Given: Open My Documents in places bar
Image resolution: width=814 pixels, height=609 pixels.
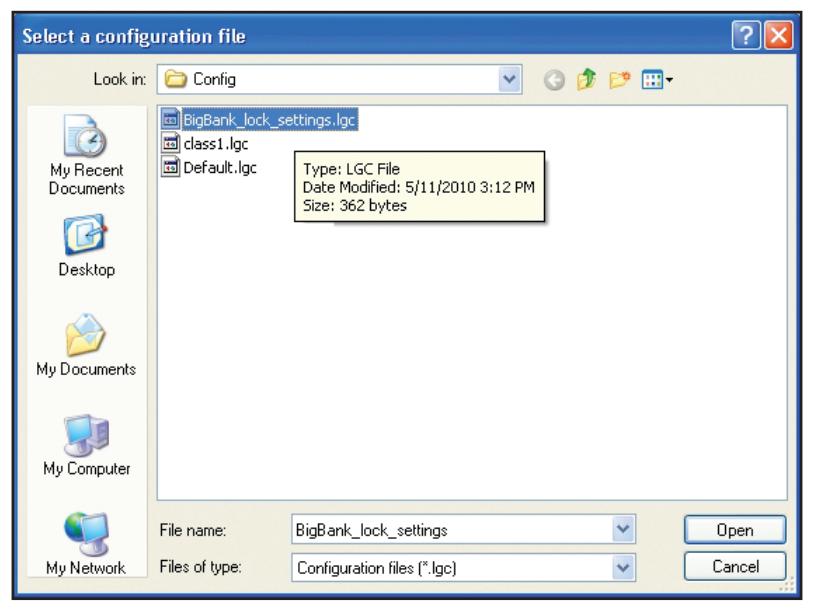Looking at the screenshot, I should (86, 345).
